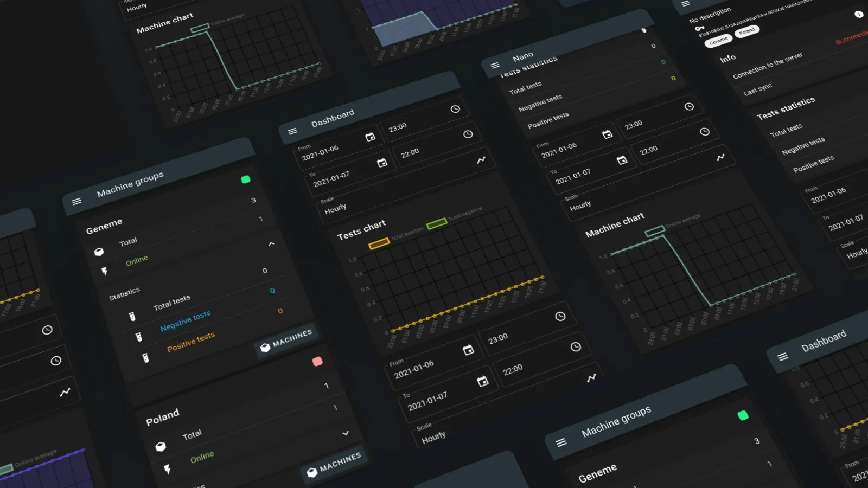Click red disconnected status text
Screen dimensions: 868x488
pos(851,37)
